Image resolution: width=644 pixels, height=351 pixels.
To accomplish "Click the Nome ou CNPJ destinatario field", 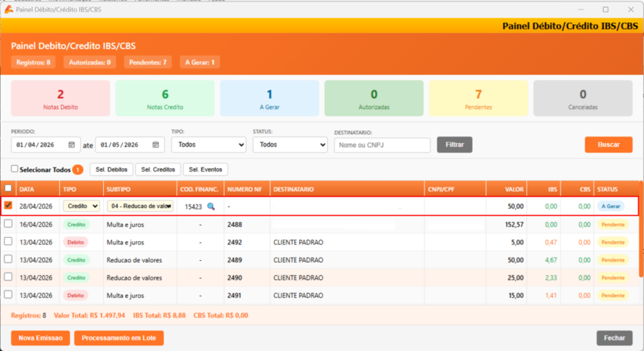I will [382, 145].
